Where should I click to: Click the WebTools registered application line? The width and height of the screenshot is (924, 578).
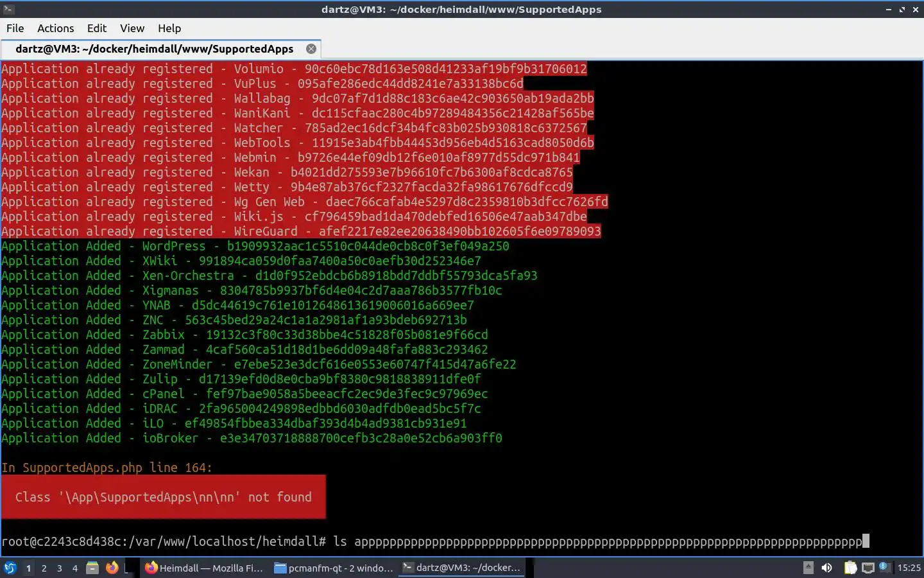[298, 143]
